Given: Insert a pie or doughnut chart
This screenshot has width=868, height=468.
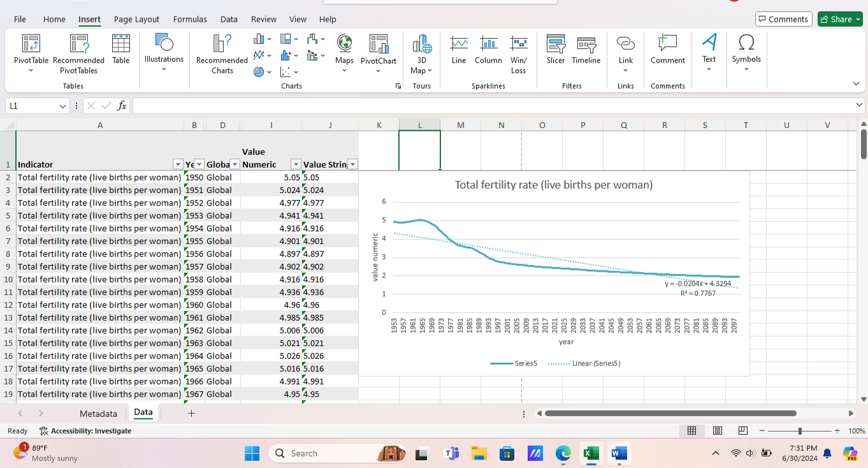Looking at the screenshot, I should pyautogui.click(x=262, y=71).
